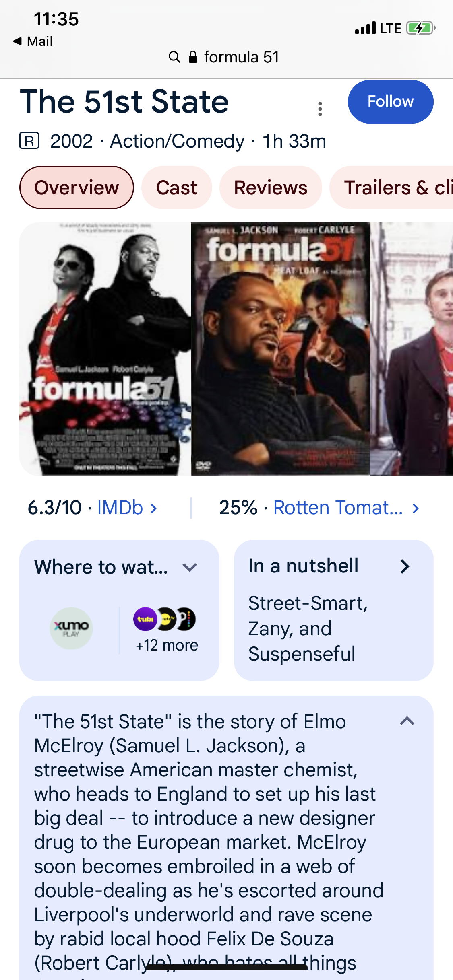Expand the Where to watch dropdown
This screenshot has width=453, height=980.
[189, 567]
